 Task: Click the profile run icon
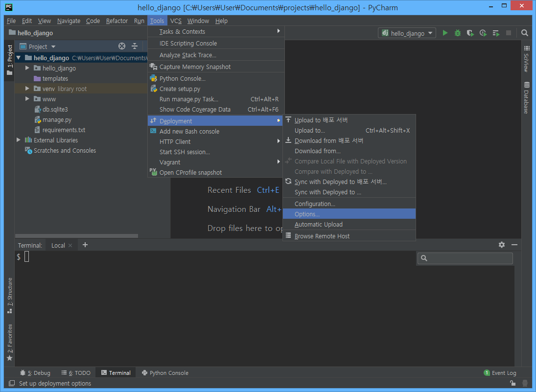coord(483,33)
